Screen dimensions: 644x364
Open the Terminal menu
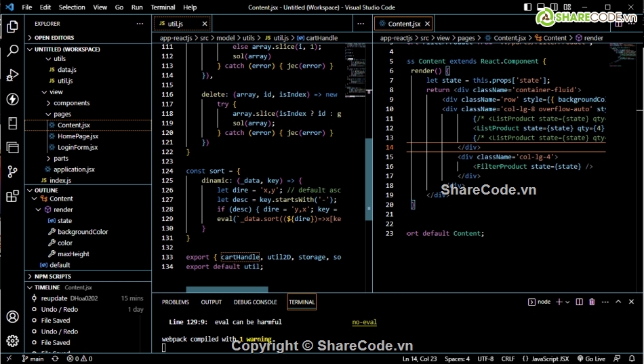[163, 7]
